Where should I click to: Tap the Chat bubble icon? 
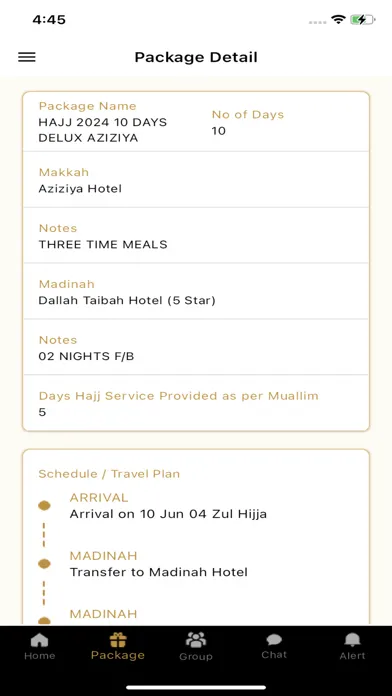coord(274,640)
